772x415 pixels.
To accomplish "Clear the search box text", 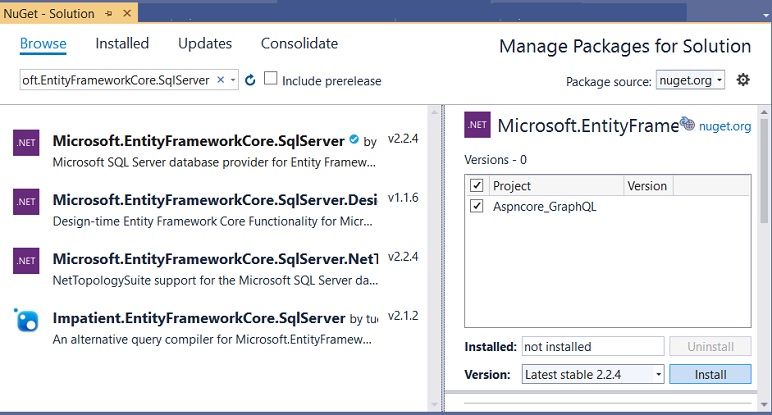I will (220, 80).
